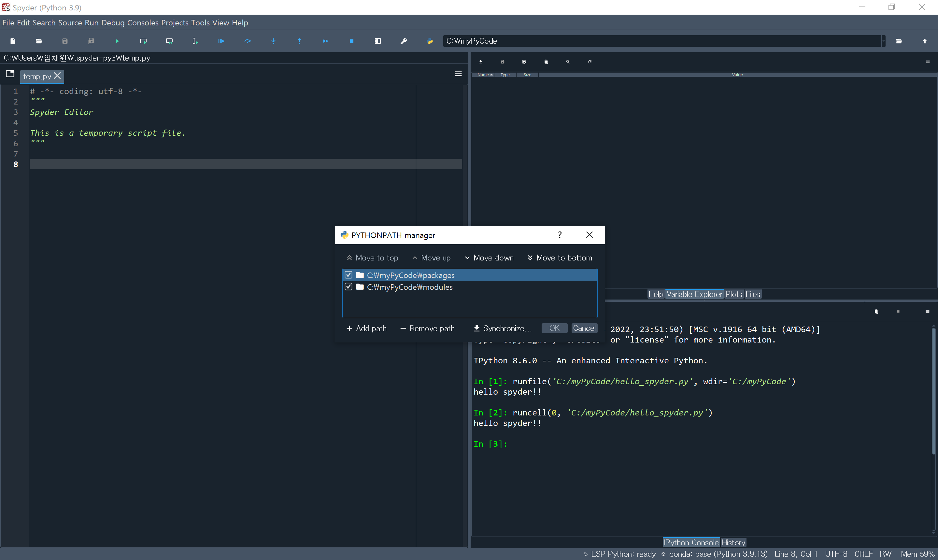The width and height of the screenshot is (938, 560).
Task: Click the Stop debugging square icon
Action: (351, 41)
